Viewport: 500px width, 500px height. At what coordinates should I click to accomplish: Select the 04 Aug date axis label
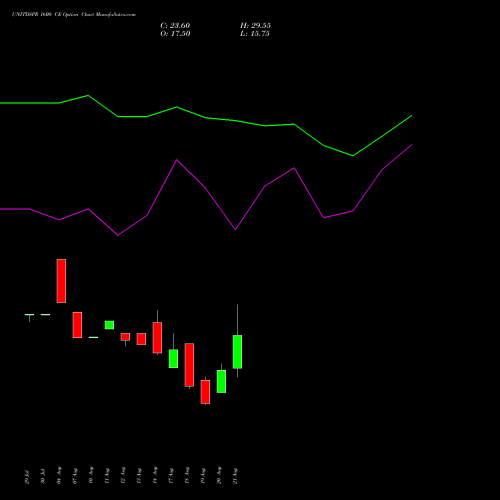pos(59,476)
